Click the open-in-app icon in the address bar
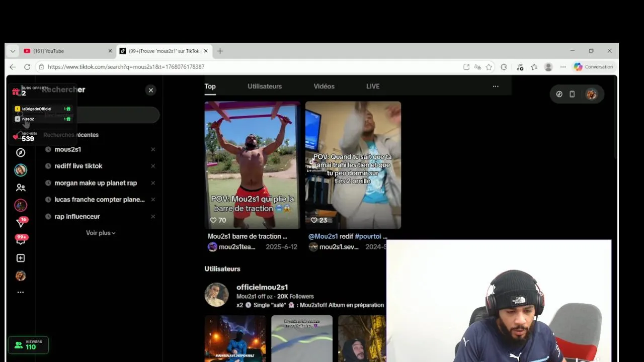 tap(466, 67)
